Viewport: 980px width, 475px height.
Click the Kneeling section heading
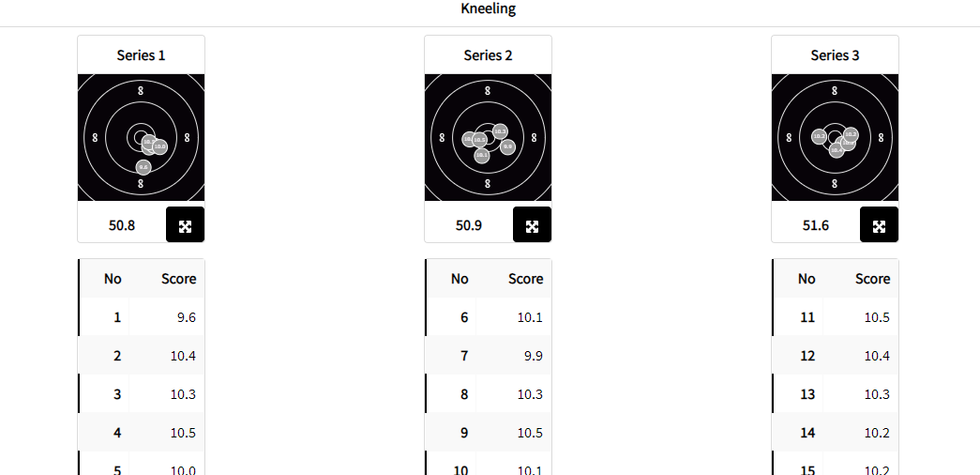(x=489, y=9)
